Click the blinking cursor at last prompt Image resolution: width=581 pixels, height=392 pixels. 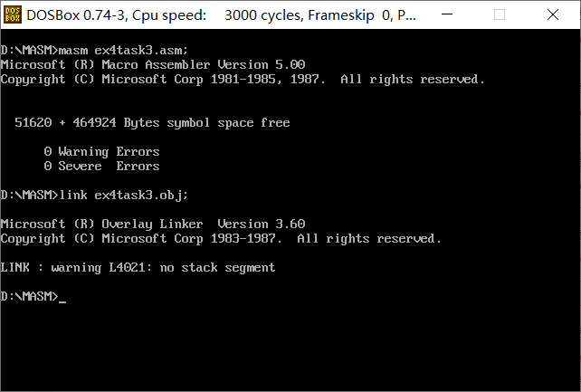(62, 297)
